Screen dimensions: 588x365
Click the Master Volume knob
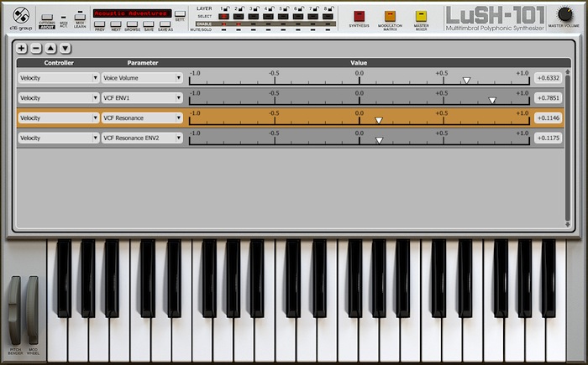[564, 13]
